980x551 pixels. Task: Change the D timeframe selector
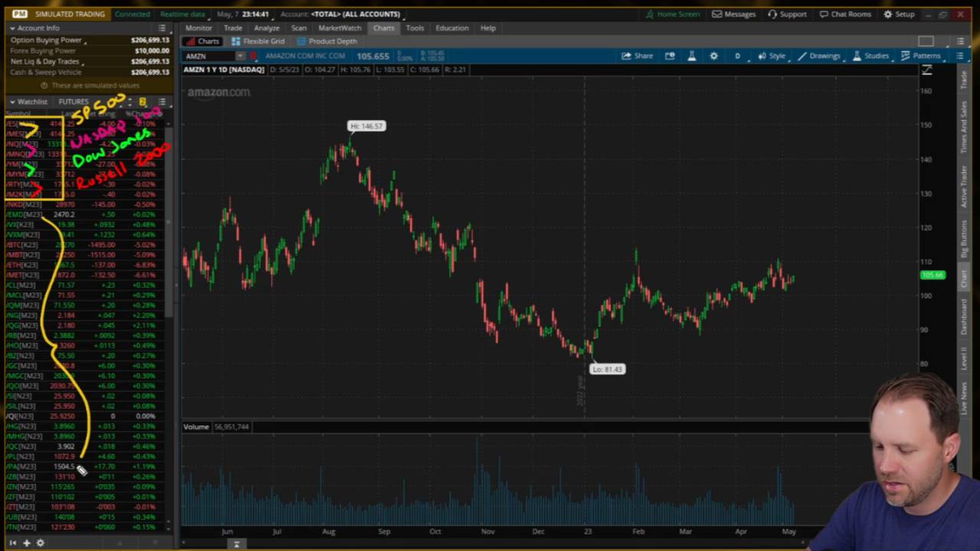pyautogui.click(x=737, y=56)
